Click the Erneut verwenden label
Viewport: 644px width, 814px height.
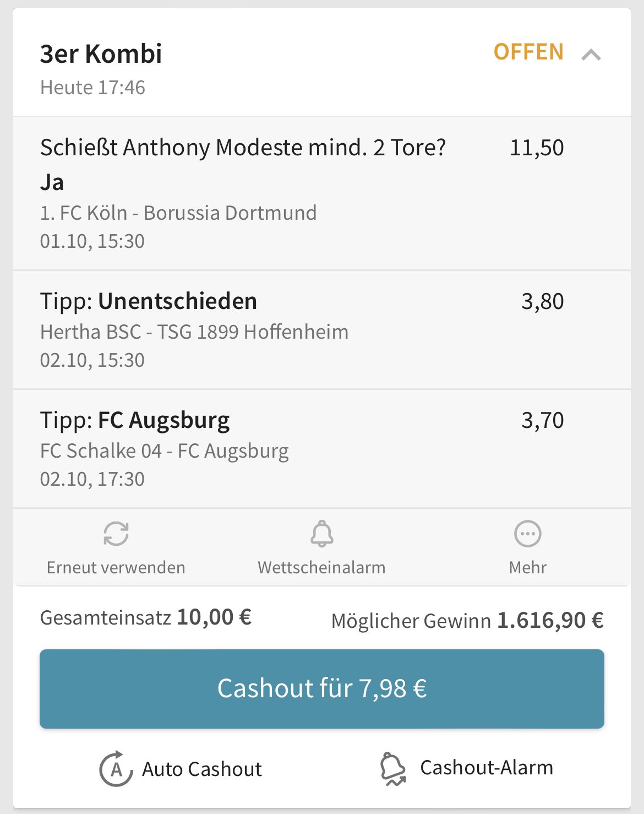click(116, 567)
